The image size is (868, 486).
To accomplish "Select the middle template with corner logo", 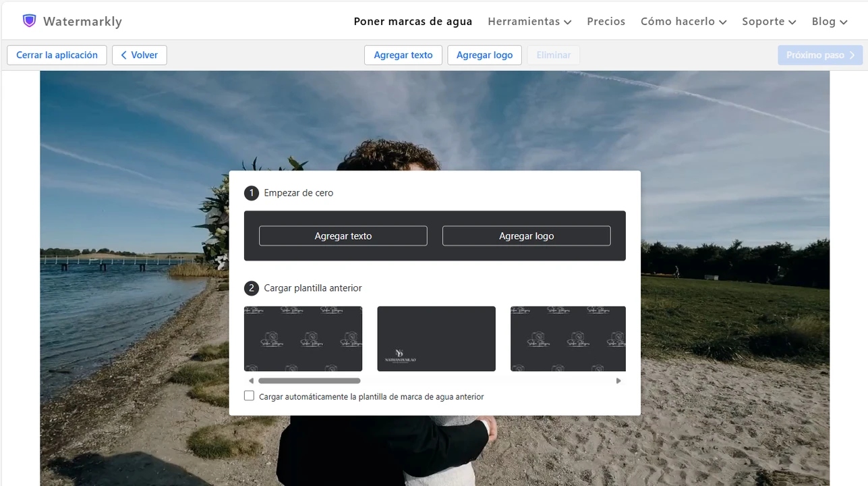I will (436, 338).
